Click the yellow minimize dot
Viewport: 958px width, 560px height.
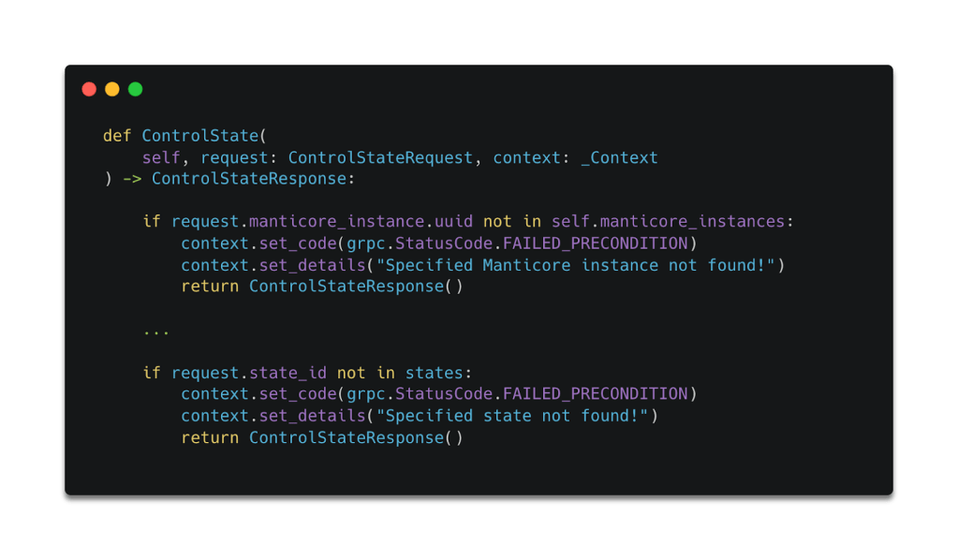coord(112,89)
